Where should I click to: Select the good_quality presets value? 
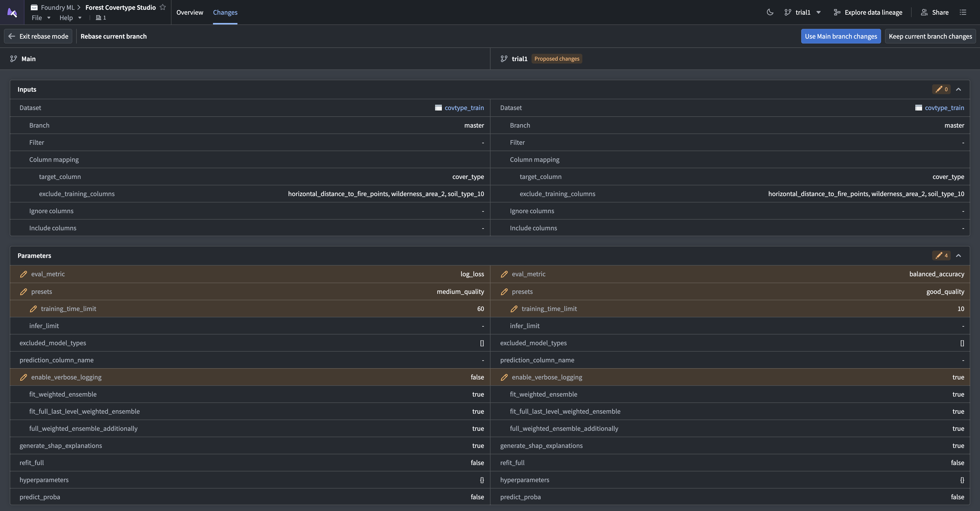click(x=945, y=292)
